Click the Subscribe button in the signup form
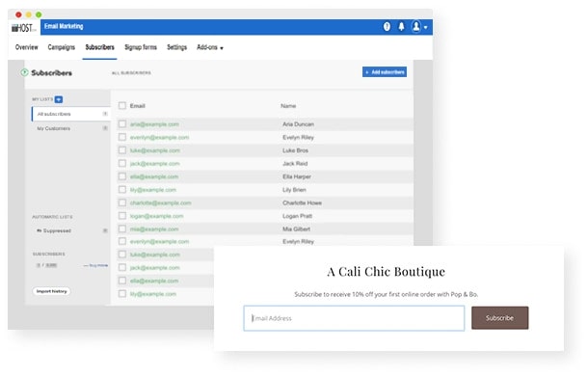 pyautogui.click(x=500, y=318)
